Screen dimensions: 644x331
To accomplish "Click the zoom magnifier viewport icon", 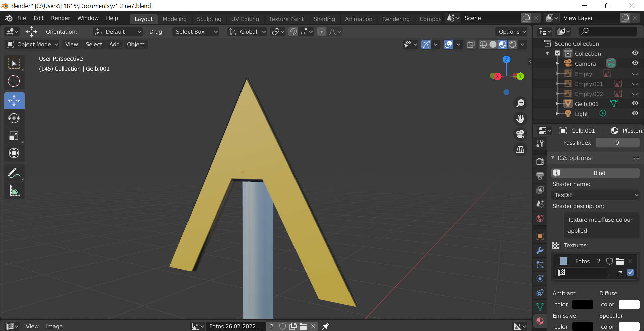I will click(x=520, y=103).
